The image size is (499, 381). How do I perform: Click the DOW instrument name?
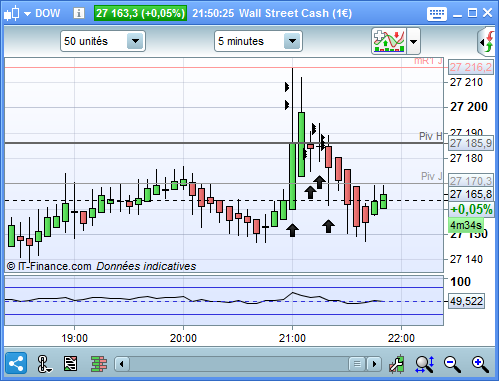[x=48, y=13]
